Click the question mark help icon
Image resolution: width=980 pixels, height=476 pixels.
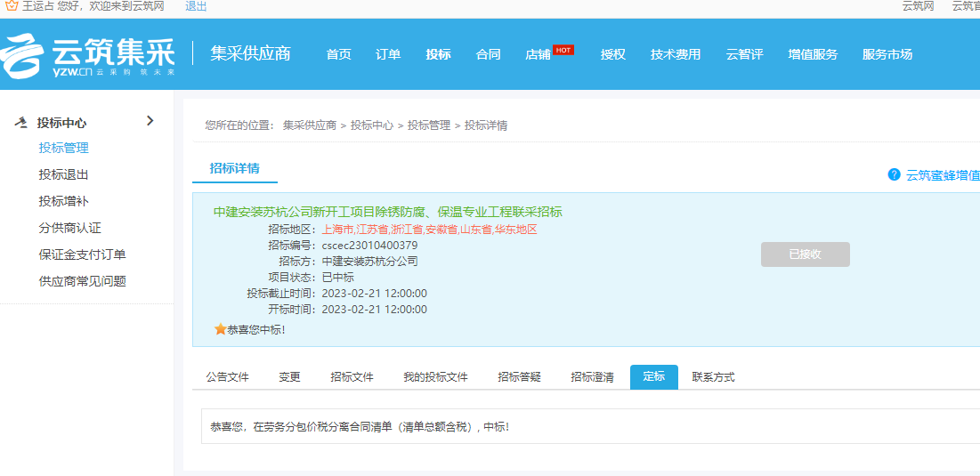click(894, 174)
